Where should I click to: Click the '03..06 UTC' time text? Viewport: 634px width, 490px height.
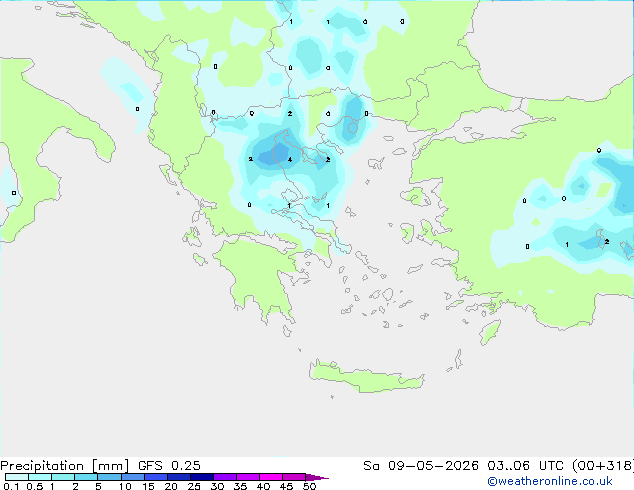526,466
